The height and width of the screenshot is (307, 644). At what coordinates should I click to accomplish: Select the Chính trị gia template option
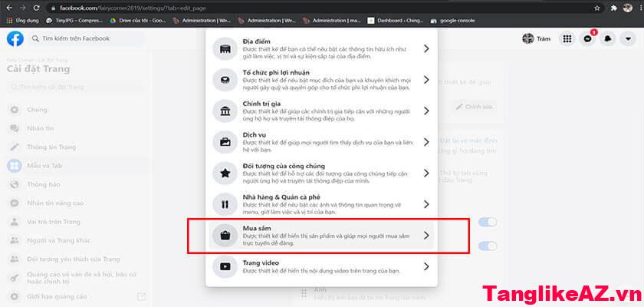coord(322,110)
